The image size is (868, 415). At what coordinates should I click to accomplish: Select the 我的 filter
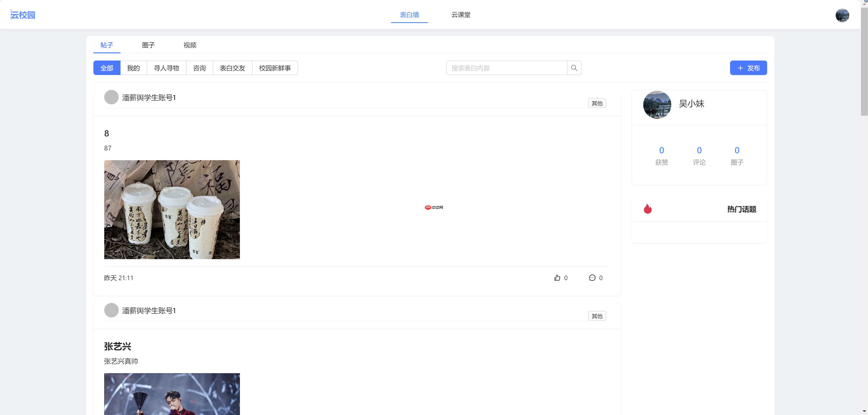(133, 68)
